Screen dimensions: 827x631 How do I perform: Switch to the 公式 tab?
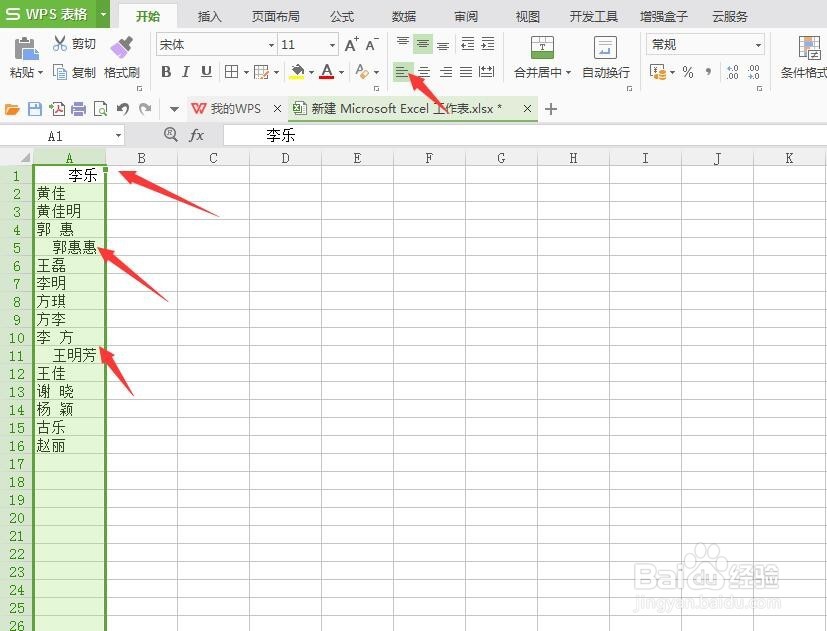pos(342,16)
